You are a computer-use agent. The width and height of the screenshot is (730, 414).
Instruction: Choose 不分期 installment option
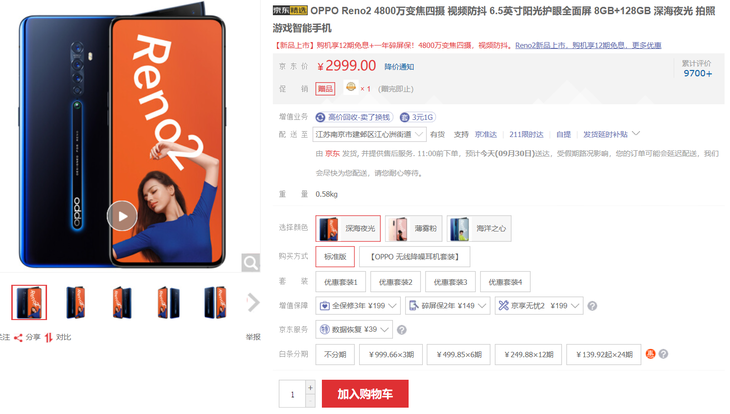click(335, 354)
